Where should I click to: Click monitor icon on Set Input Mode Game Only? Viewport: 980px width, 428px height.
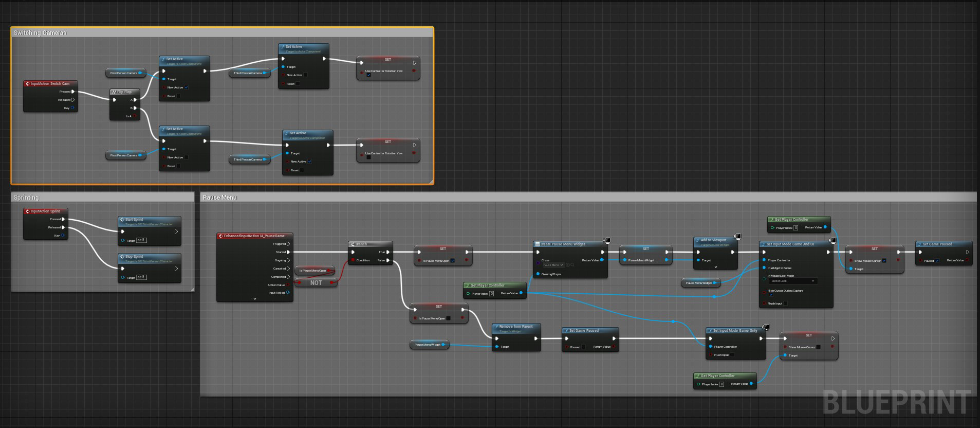[x=766, y=327]
